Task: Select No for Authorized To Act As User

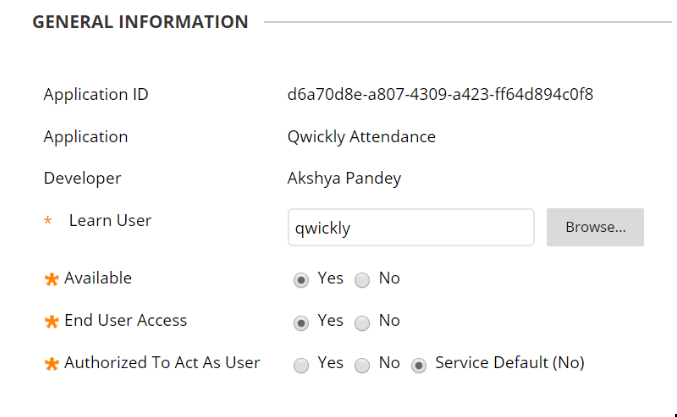Action: pyautogui.click(x=362, y=365)
